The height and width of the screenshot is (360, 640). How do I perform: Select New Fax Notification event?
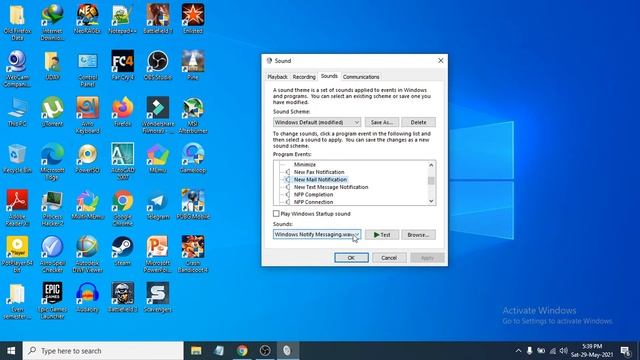(319, 172)
